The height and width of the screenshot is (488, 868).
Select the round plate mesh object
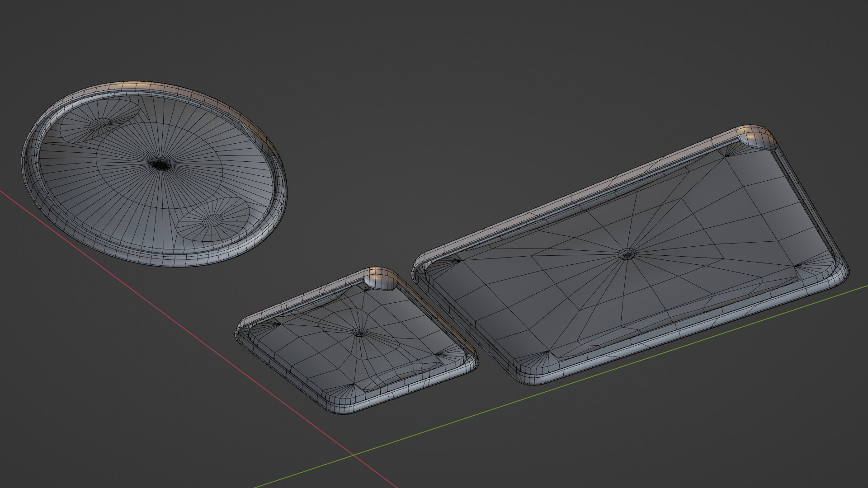point(154,174)
